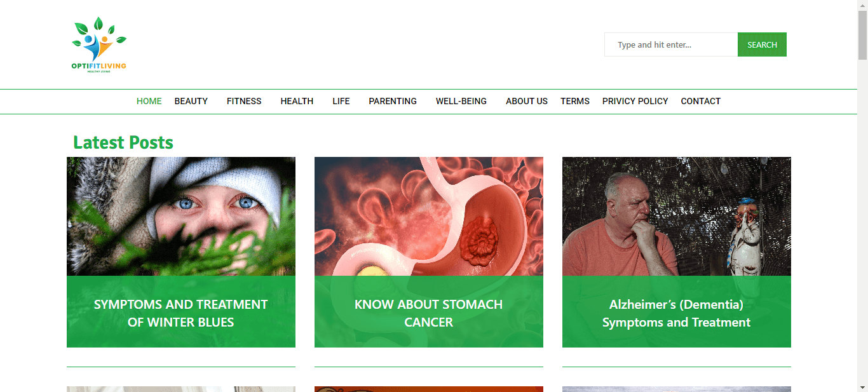Open the WELL-BEING menu
The image size is (868, 392).
coord(461,101)
